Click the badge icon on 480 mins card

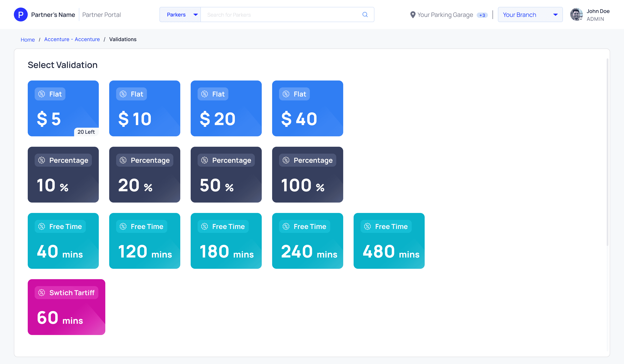coord(367,226)
